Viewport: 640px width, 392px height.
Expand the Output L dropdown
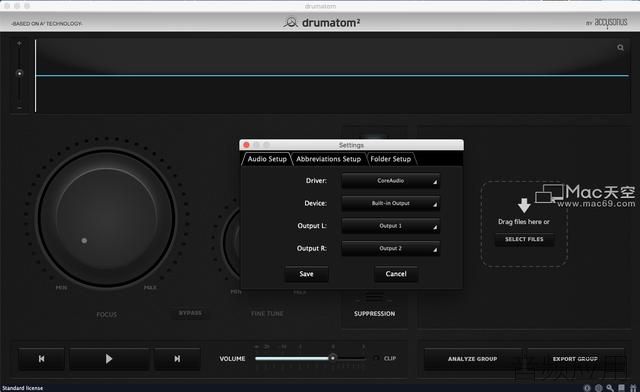tap(391, 226)
